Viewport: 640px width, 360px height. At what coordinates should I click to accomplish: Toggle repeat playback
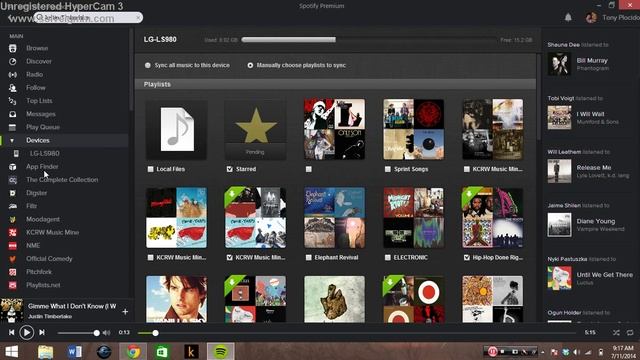coord(630,333)
